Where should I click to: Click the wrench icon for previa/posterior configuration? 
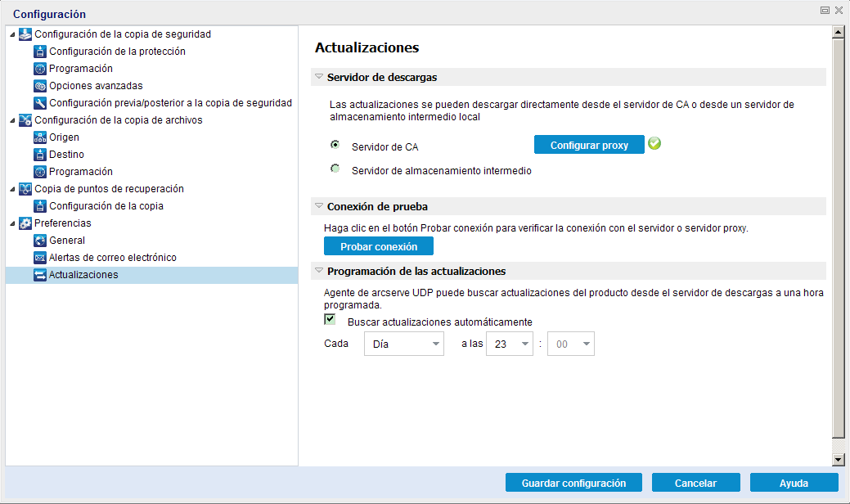pos(40,103)
